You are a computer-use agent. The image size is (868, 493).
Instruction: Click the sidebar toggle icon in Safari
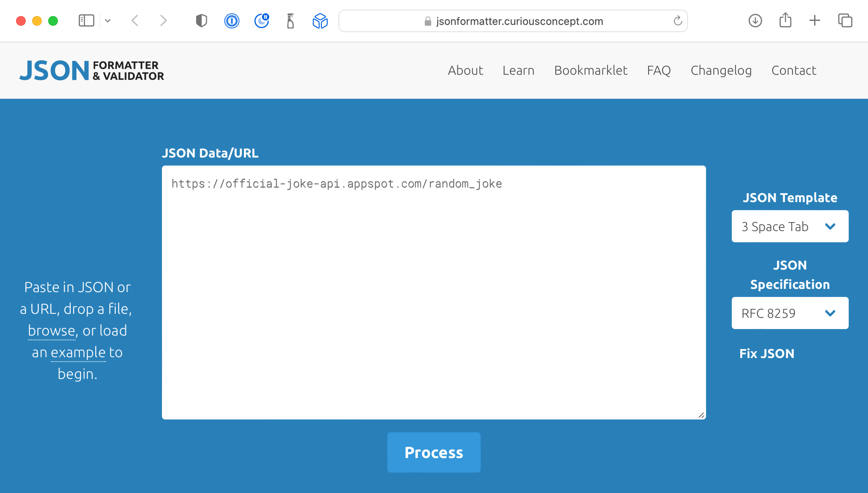click(x=86, y=20)
